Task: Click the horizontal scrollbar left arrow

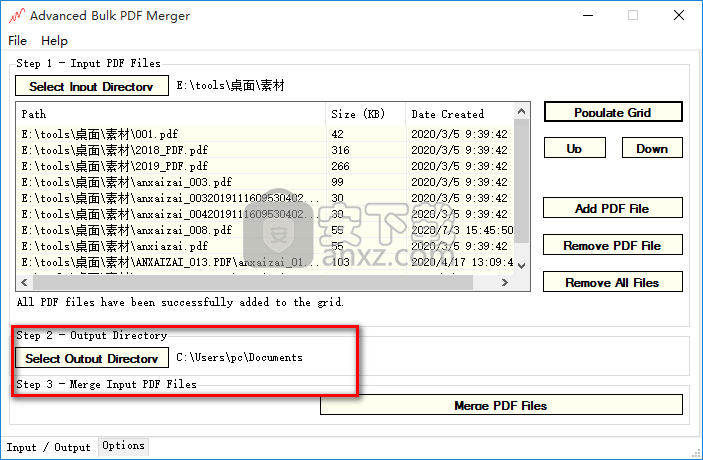Action: click(24, 282)
